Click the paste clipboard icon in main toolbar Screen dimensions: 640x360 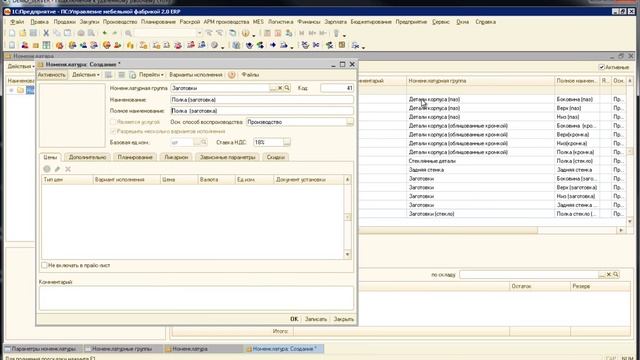click(x=67, y=33)
